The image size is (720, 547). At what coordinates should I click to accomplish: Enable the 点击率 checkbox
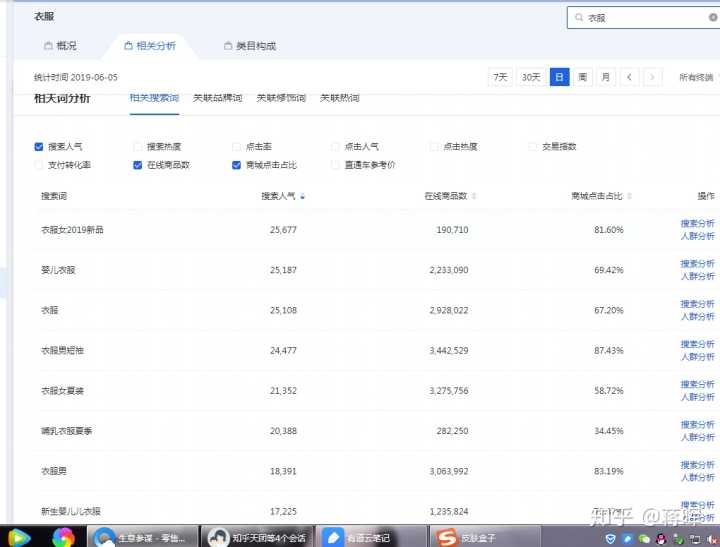pyautogui.click(x=237, y=147)
